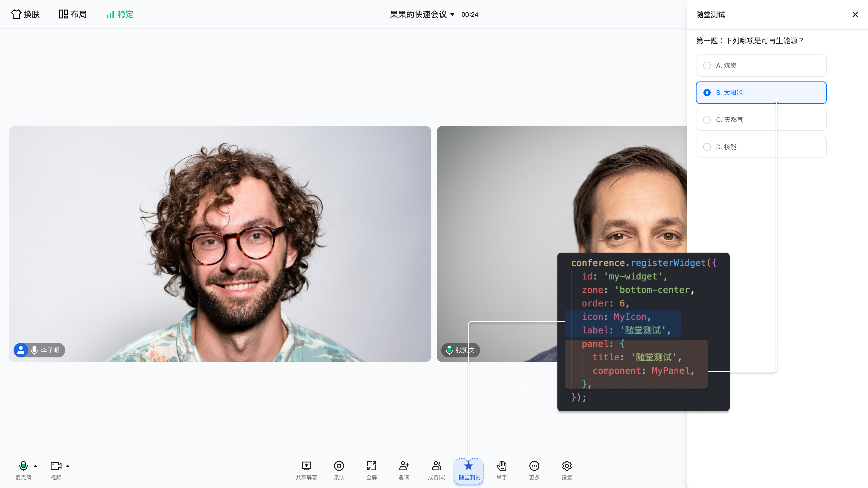Viewport: 868px width, 488px height.
Task: Start recording with the 录制 icon
Action: [x=339, y=466]
